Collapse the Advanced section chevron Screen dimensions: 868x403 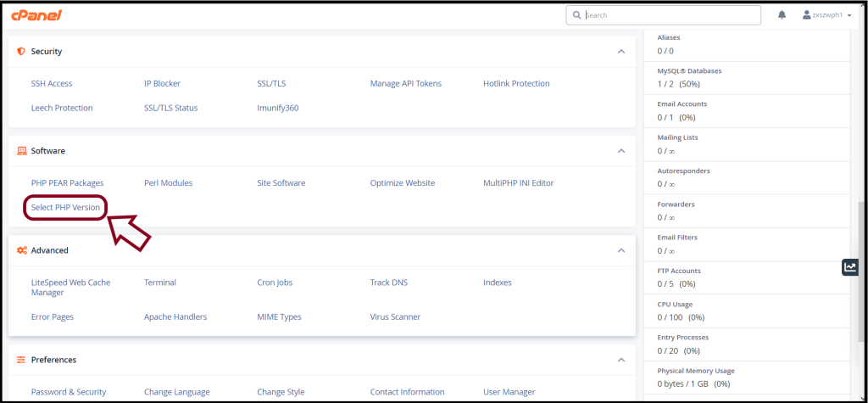coord(621,250)
